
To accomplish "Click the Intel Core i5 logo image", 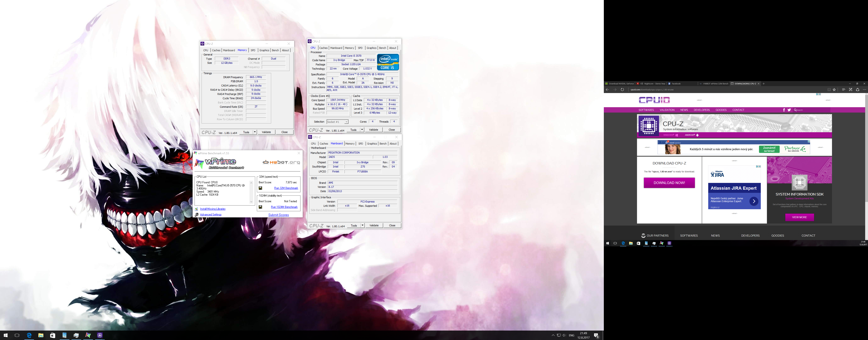I will 388,62.
